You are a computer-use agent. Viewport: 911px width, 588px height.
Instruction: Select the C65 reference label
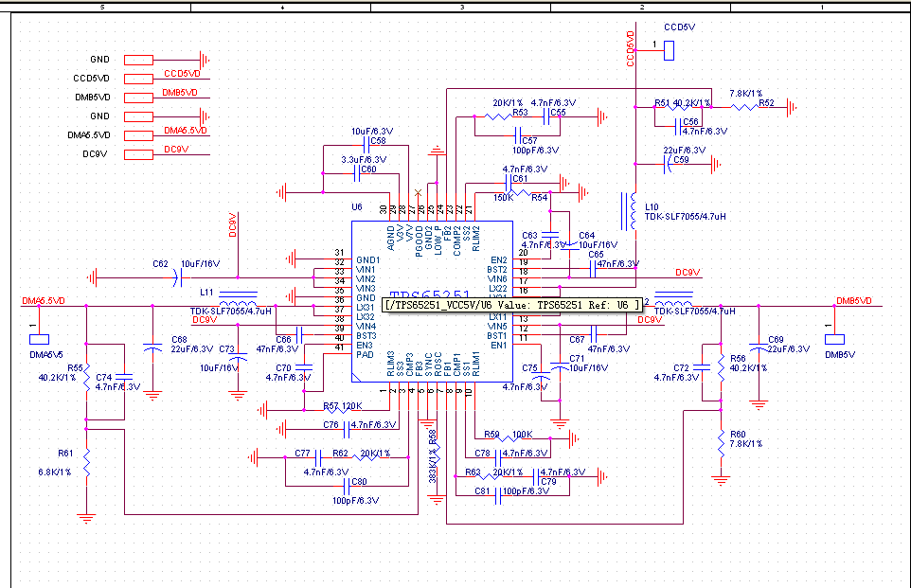(596, 255)
